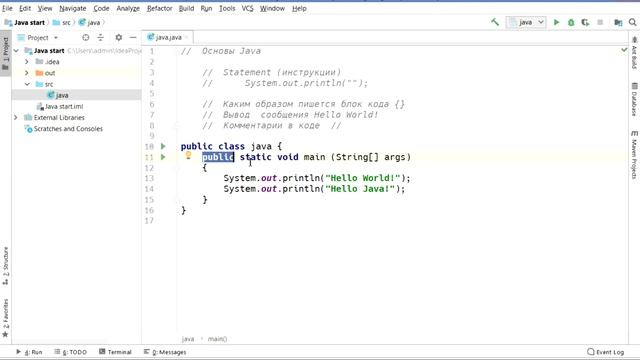Viewport: 640px width, 360px height.
Task: Click the "Hello Java!" string on line 14
Action: pyautogui.click(x=360, y=189)
